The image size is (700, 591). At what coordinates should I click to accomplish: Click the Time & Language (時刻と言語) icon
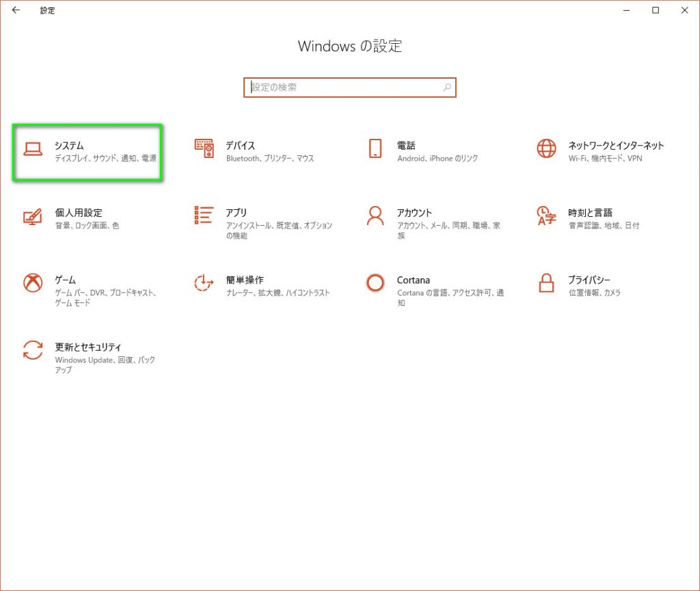pos(546,216)
